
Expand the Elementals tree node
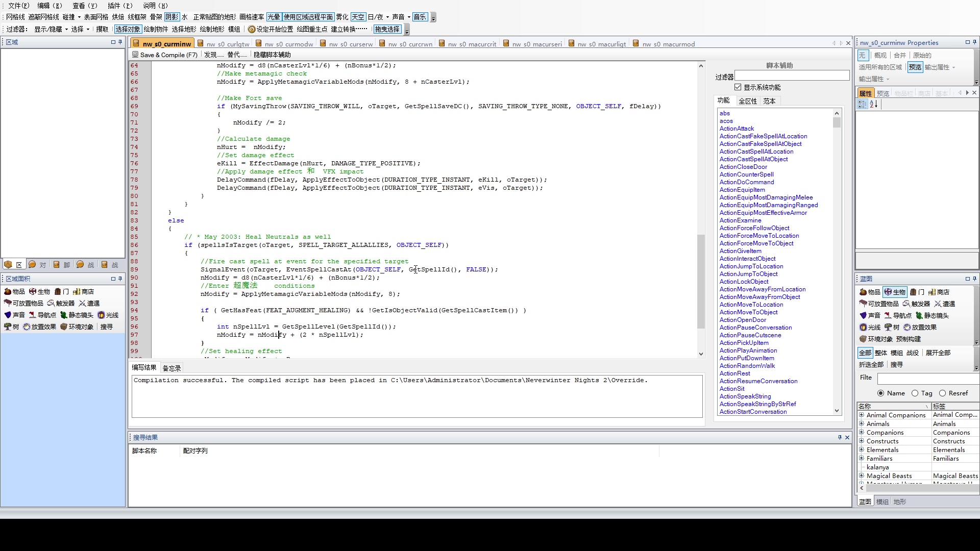point(861,449)
